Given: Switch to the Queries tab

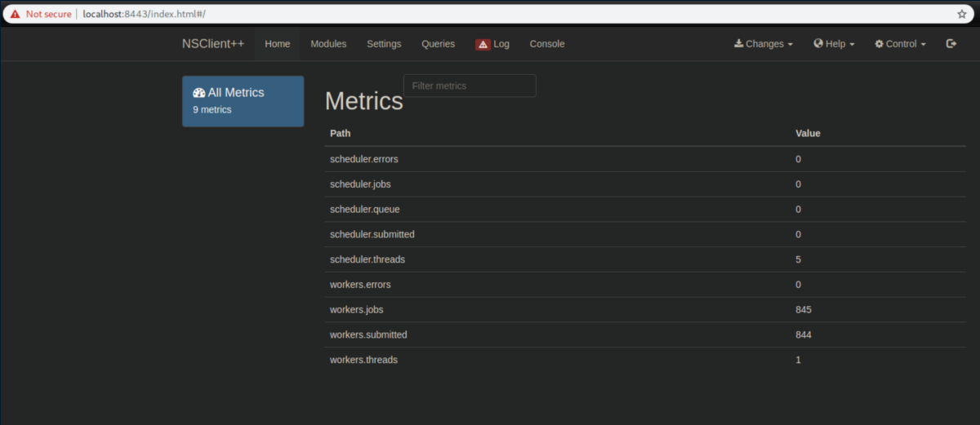Looking at the screenshot, I should click(438, 44).
